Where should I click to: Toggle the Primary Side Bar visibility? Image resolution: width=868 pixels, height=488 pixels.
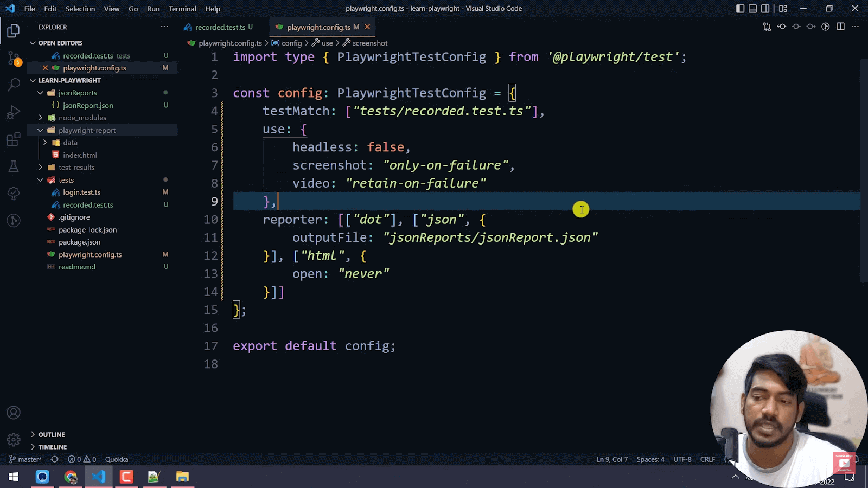740,9
